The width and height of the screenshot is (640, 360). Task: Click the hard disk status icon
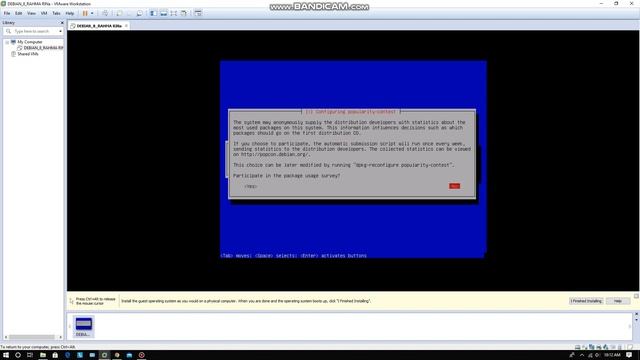coord(578,347)
